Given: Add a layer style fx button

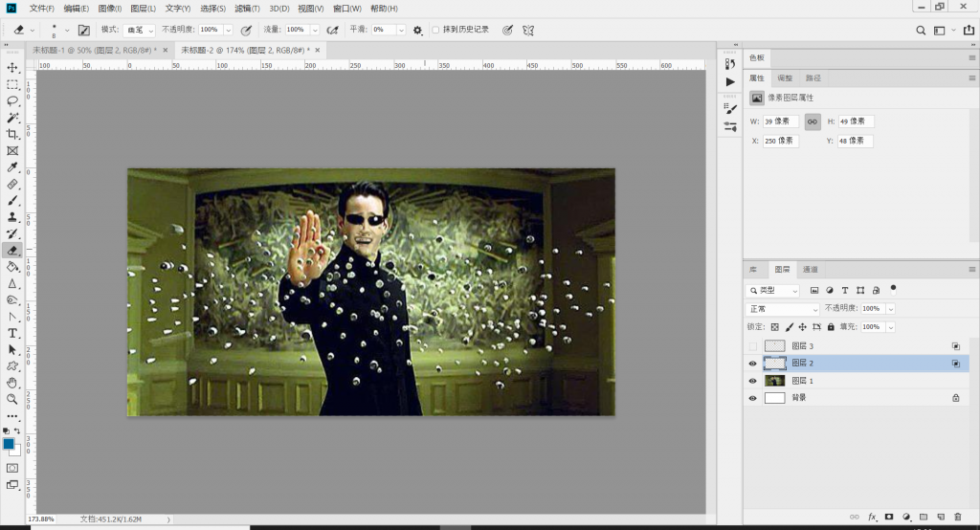Looking at the screenshot, I should [x=872, y=517].
